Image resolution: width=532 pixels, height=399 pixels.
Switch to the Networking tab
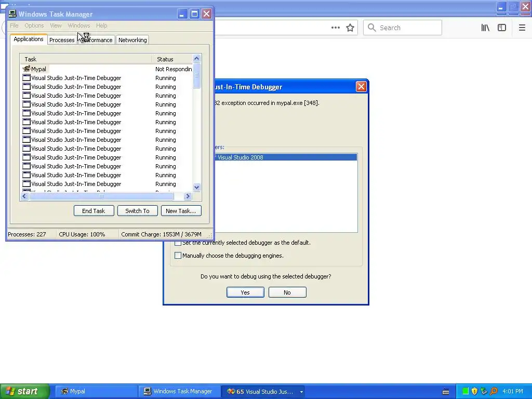coord(132,40)
